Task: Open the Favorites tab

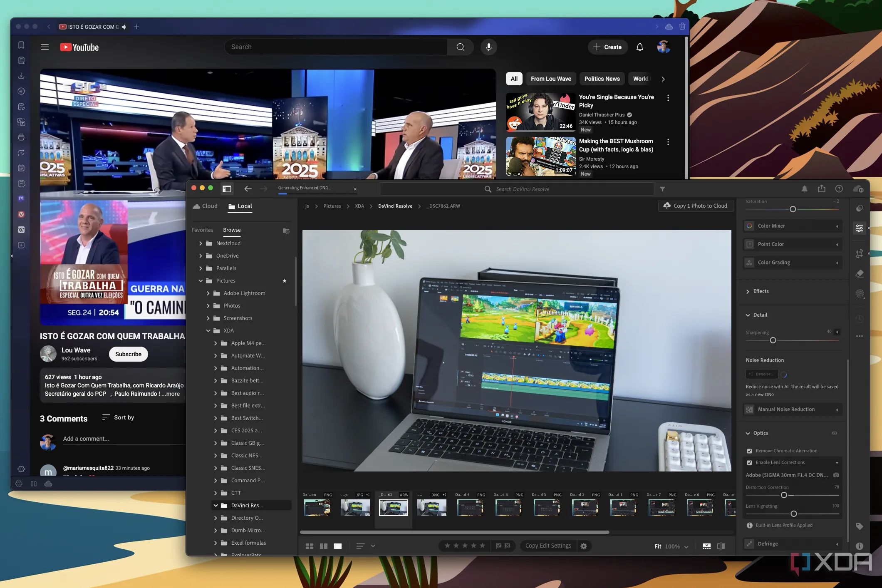Action: 202,230
